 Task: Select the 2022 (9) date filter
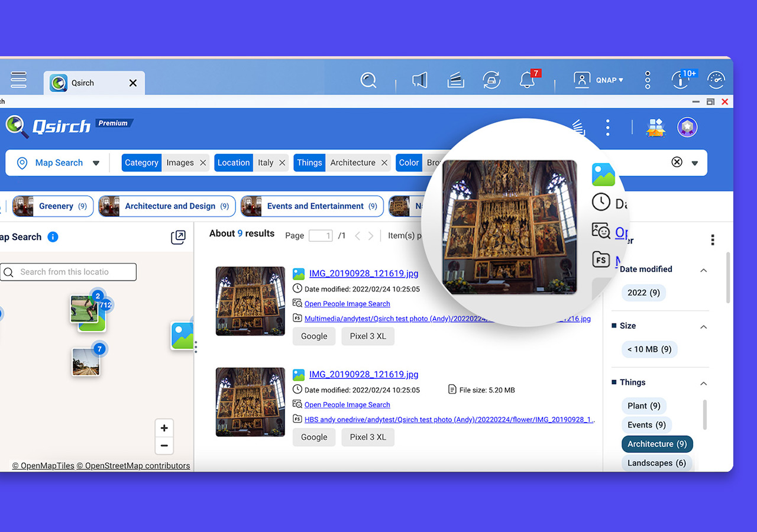[x=643, y=293]
